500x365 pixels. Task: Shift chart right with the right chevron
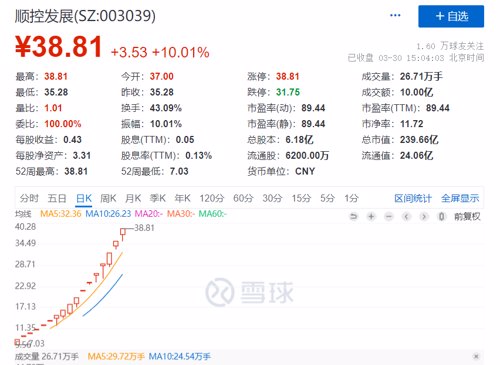point(424,217)
